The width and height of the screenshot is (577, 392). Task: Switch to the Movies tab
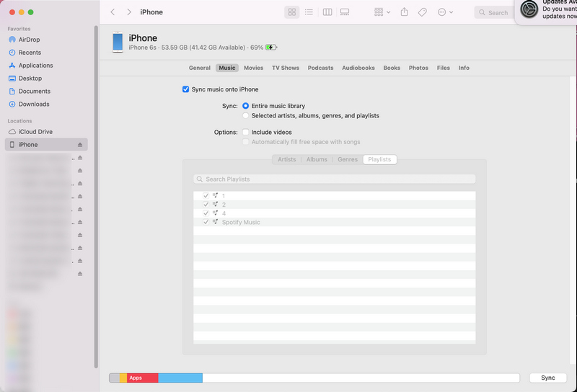coord(254,68)
